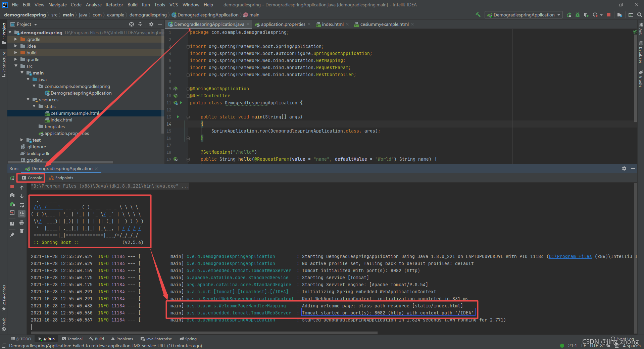
Task: Click the console horizontal scrollbar
Action: 204,333
